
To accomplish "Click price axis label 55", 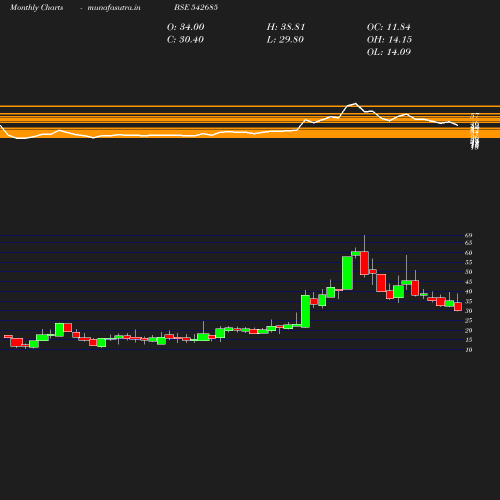I will [x=468, y=263].
